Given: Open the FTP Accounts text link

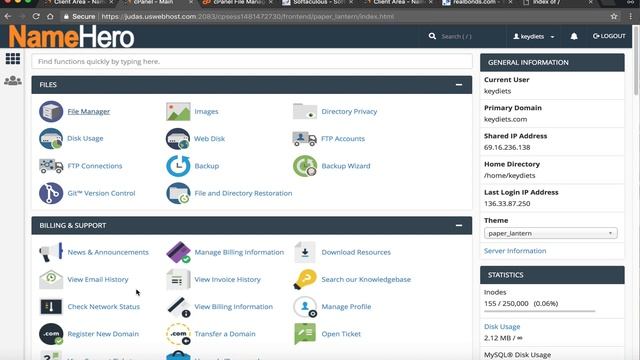Looking at the screenshot, I should point(343,139).
